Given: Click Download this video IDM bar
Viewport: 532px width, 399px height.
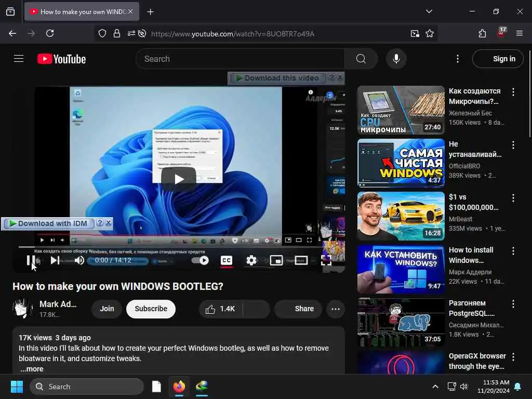Looking at the screenshot, I should coord(277,78).
